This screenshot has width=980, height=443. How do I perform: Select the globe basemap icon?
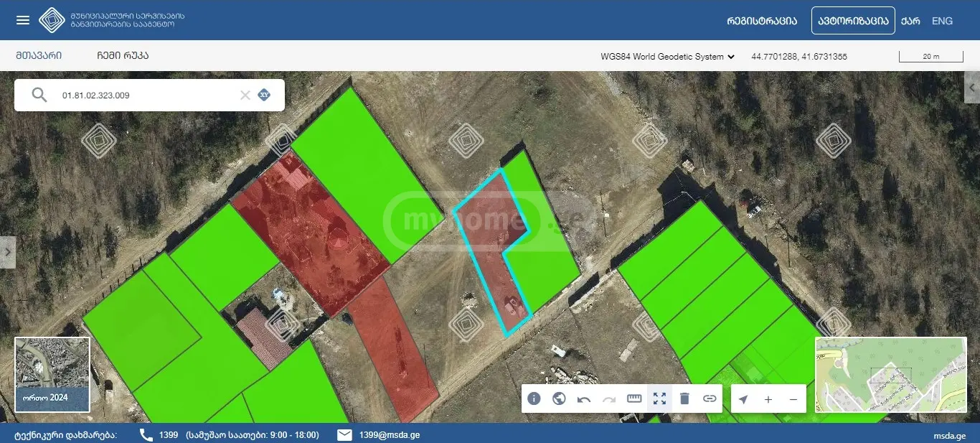pyautogui.click(x=559, y=398)
